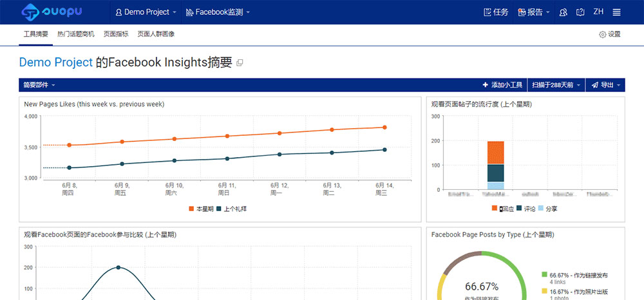The image size is (644, 300).
Task: Open the 任务 tasks page
Action: point(496,12)
